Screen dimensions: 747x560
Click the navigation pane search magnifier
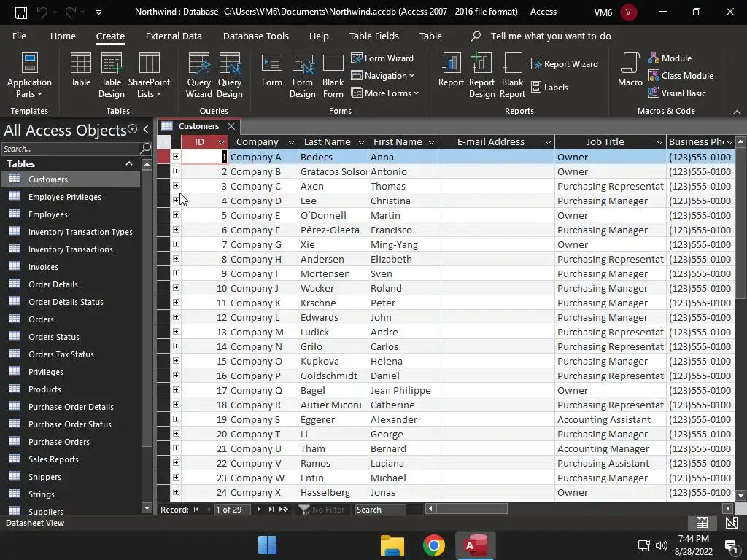(145, 149)
